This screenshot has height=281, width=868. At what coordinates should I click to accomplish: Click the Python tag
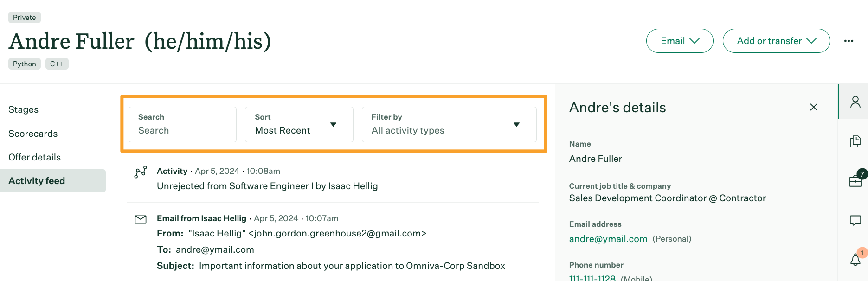25,64
